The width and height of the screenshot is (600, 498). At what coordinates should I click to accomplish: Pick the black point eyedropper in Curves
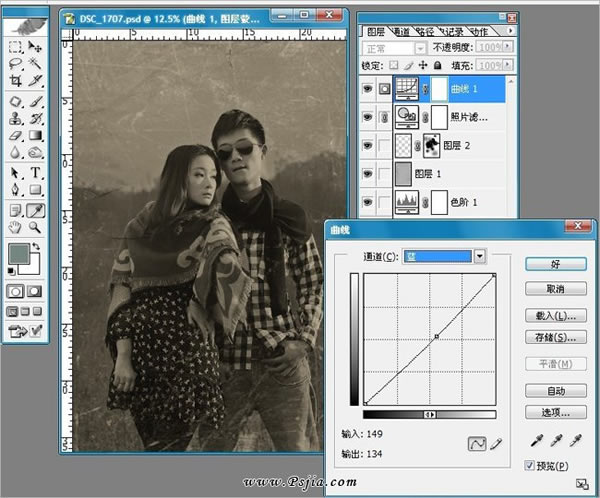click(x=536, y=441)
